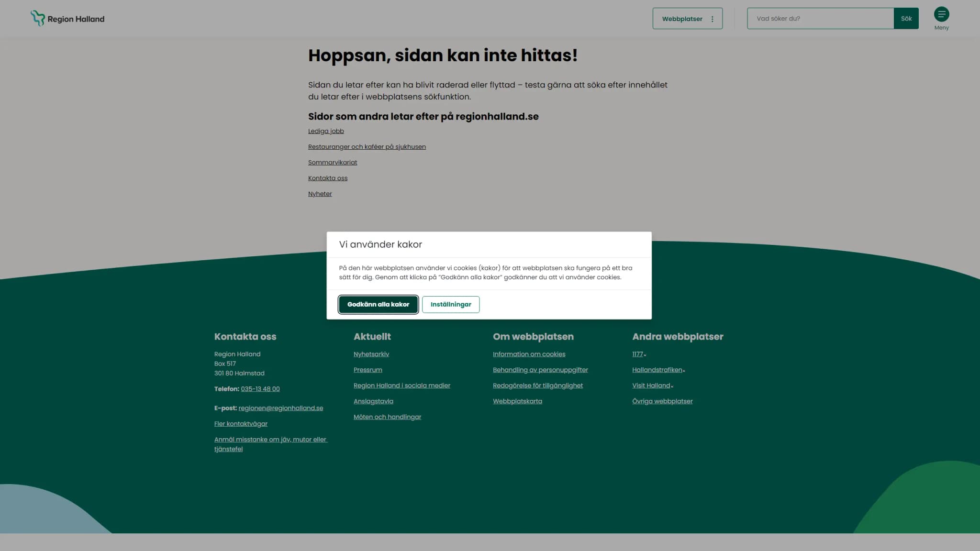Open the Meny hamburger icon
This screenshot has height=551, width=980.
click(941, 14)
